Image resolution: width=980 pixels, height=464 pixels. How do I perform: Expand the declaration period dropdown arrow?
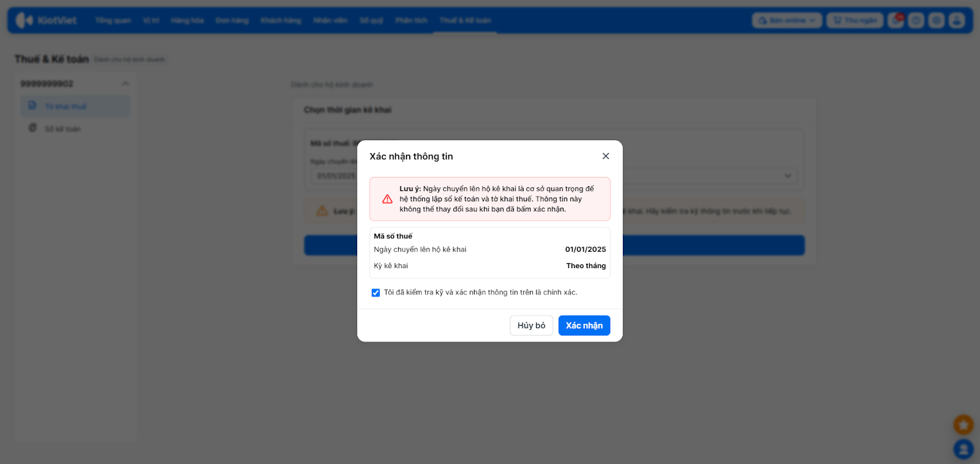[x=788, y=176]
